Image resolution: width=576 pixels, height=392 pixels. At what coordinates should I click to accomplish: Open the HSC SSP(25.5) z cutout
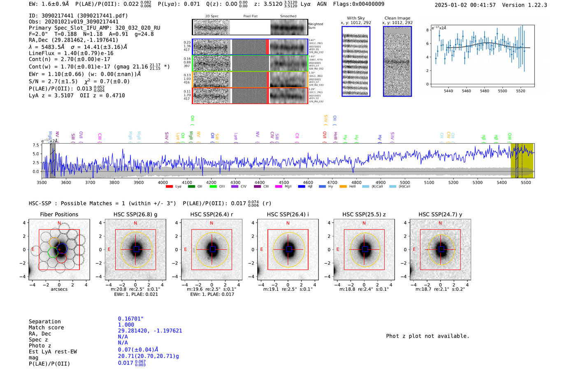click(364, 250)
